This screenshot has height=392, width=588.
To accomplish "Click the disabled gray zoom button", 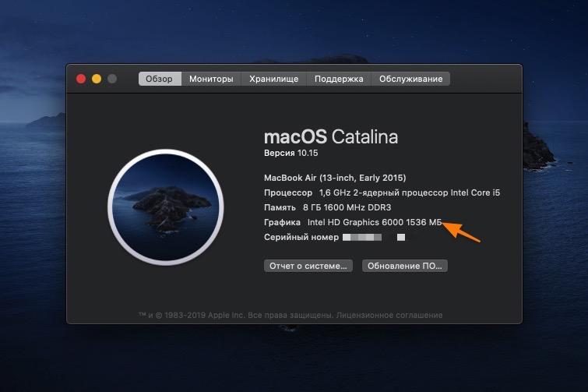I will [x=112, y=79].
